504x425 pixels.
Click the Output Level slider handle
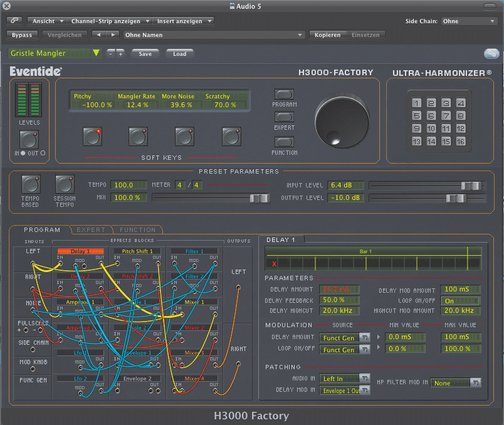coord(456,198)
